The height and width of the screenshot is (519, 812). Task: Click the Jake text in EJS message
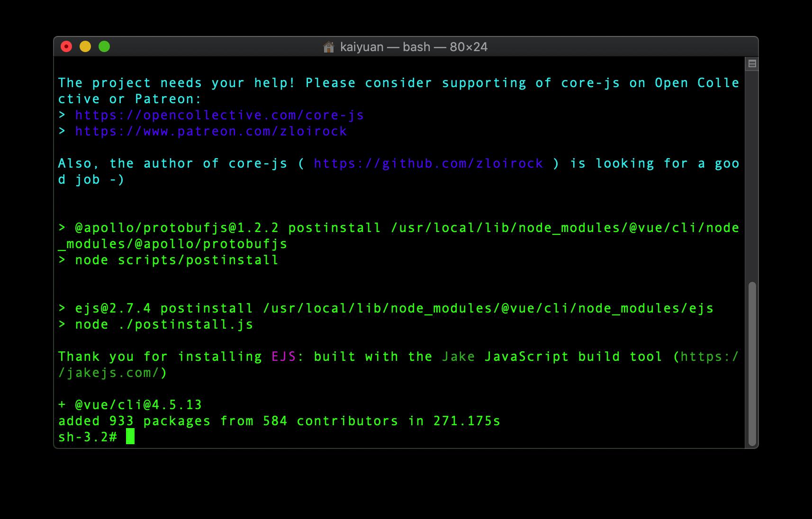[458, 357]
